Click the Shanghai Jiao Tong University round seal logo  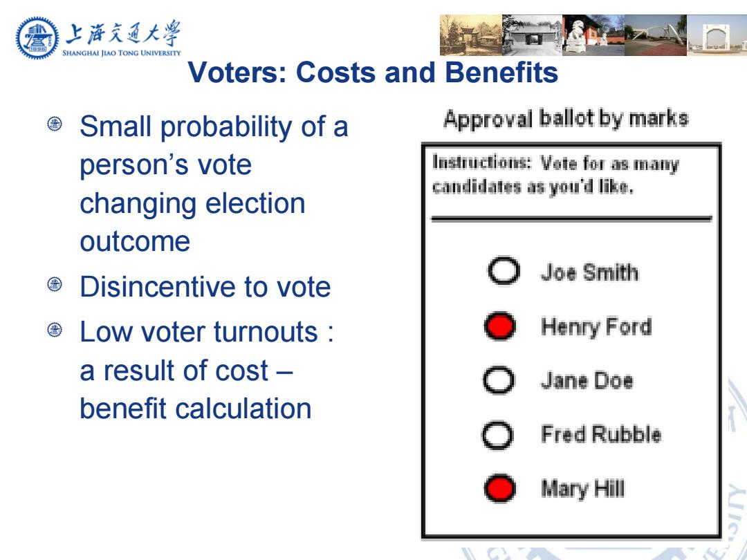37,38
